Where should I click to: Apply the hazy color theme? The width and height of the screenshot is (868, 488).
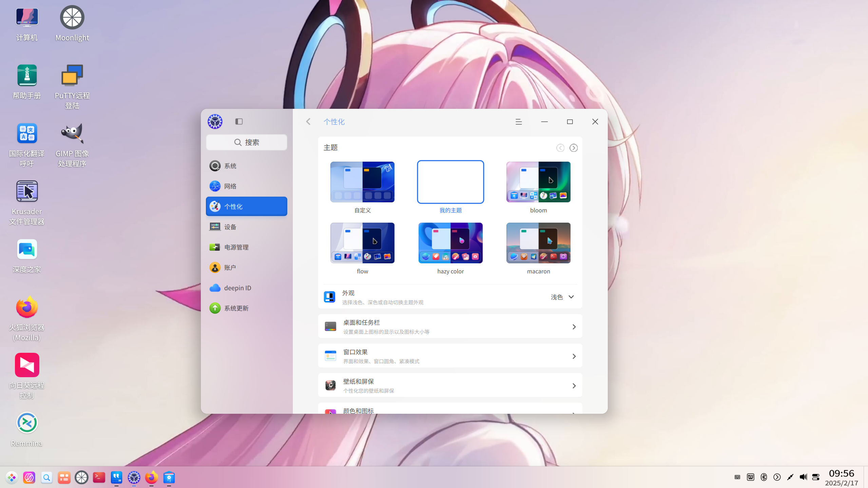[450, 243]
